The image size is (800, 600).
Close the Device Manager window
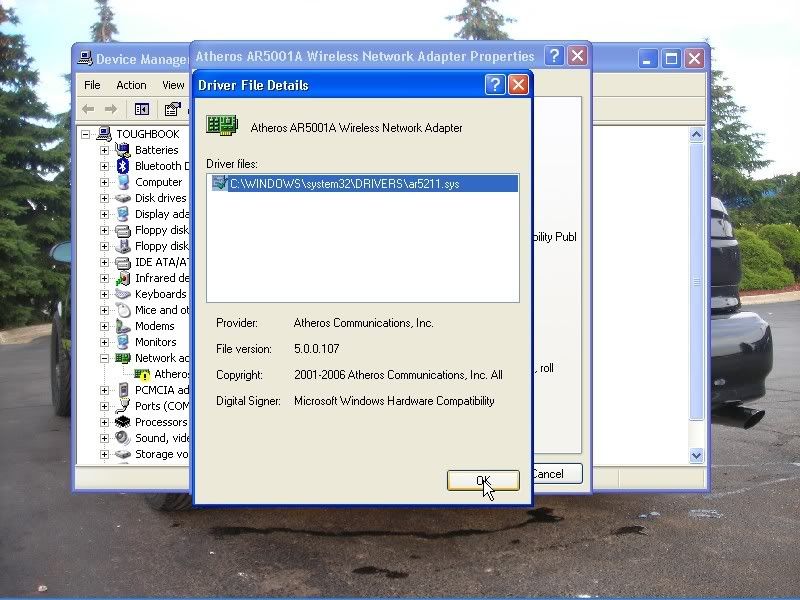694,59
